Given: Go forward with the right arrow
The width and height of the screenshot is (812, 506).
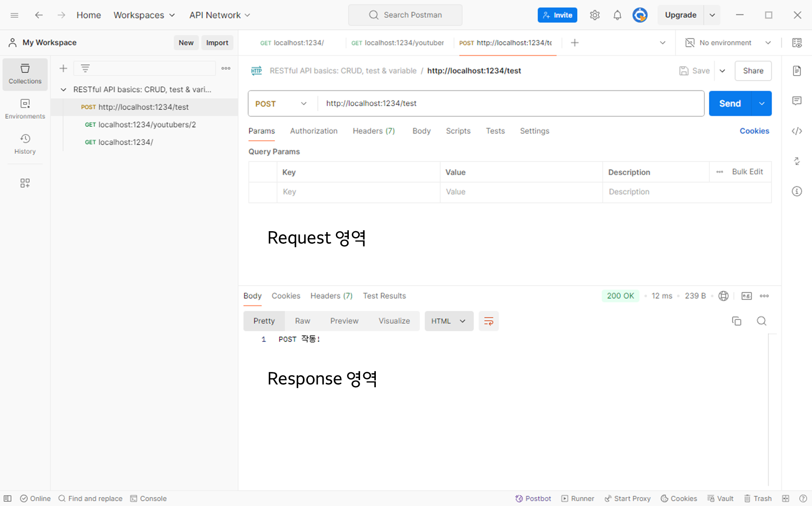Looking at the screenshot, I should coord(61,15).
